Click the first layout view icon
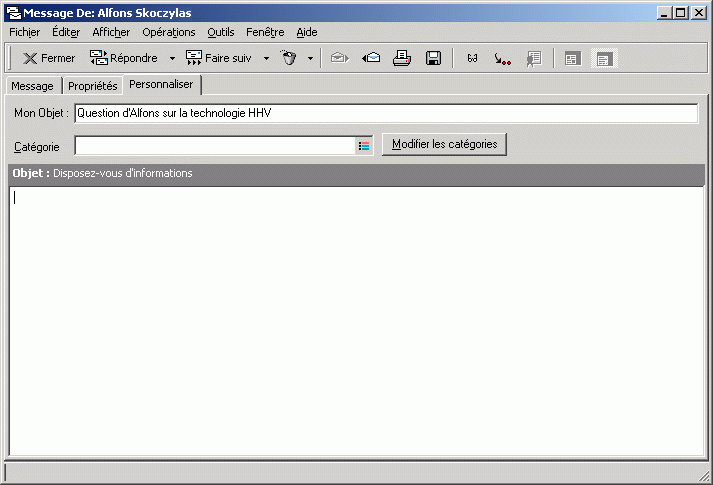The width and height of the screenshot is (713, 485). (572, 59)
